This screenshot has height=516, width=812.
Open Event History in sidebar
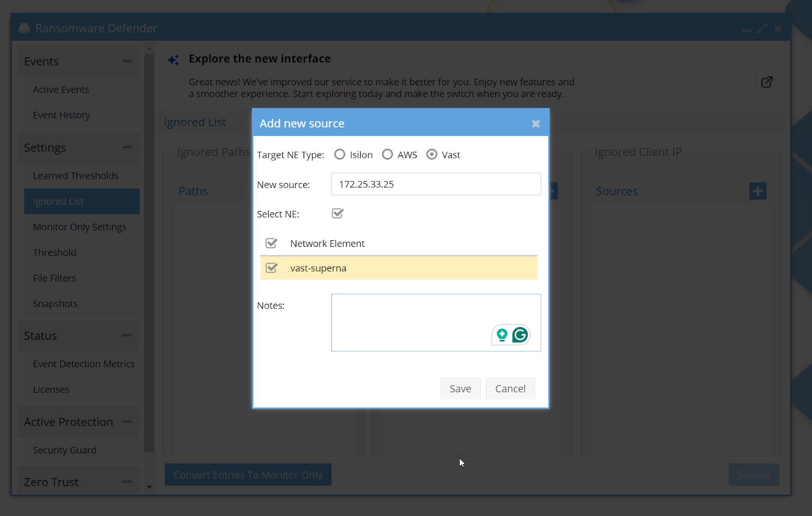pos(82,115)
